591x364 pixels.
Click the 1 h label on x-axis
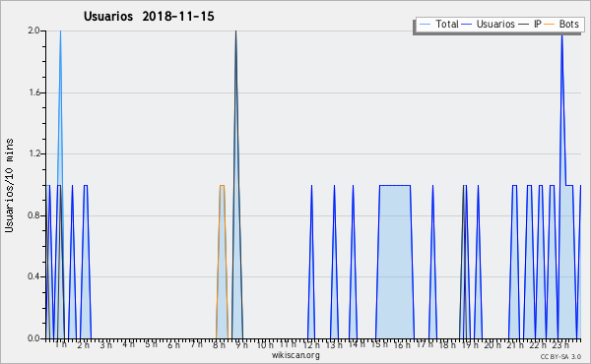click(61, 344)
